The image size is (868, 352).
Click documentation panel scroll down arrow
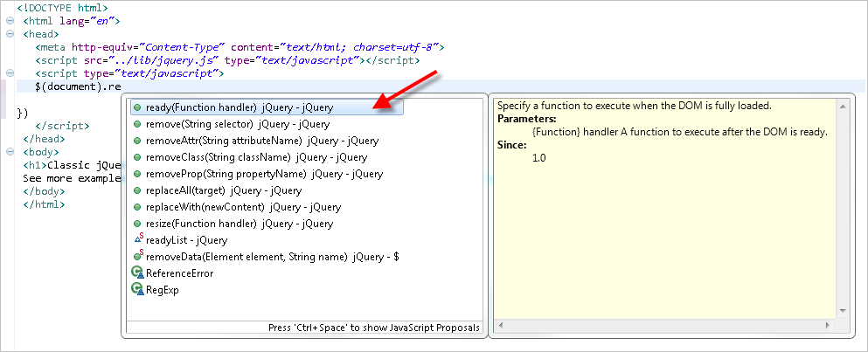pyautogui.click(x=844, y=311)
